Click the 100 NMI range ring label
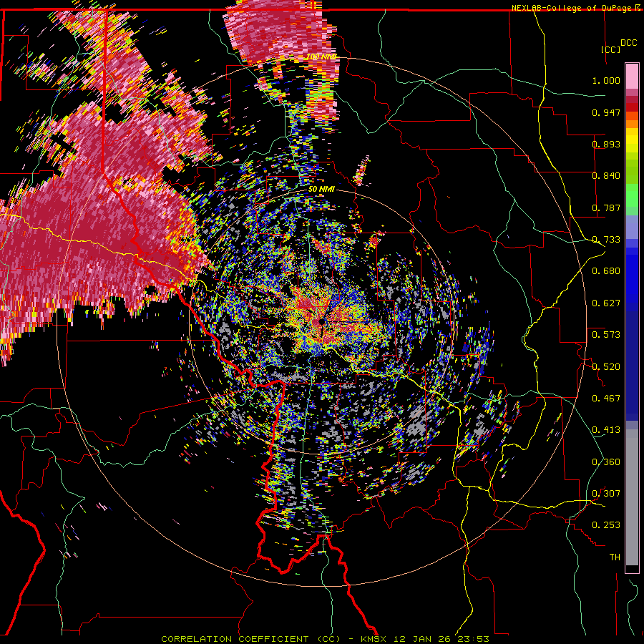Viewport: 644px width, 644px height. pyautogui.click(x=321, y=57)
